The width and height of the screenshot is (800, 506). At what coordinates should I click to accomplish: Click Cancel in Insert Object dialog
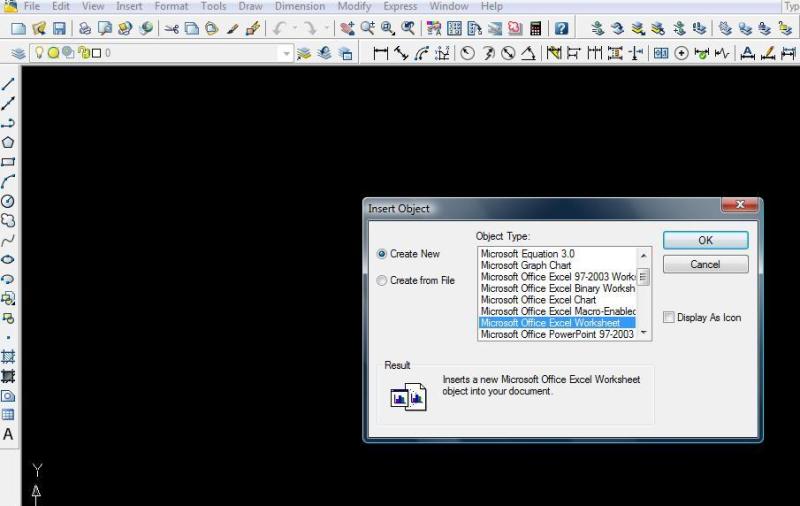point(706,264)
